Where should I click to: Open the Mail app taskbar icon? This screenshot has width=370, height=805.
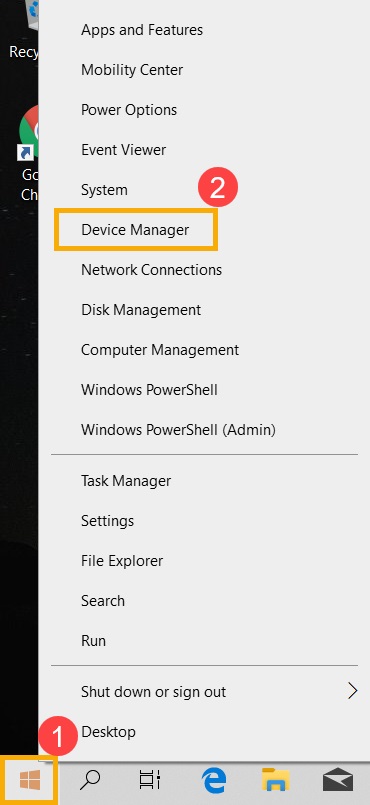(338, 781)
